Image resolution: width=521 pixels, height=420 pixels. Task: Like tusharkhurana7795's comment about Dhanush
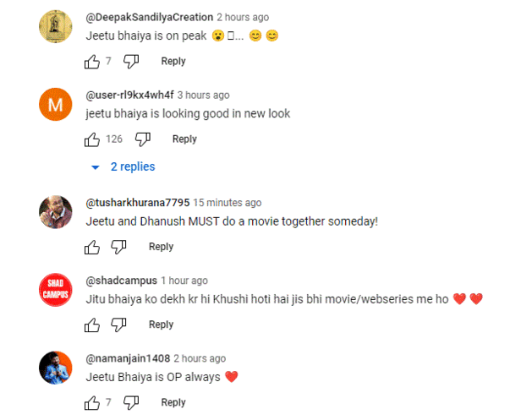tap(92, 247)
